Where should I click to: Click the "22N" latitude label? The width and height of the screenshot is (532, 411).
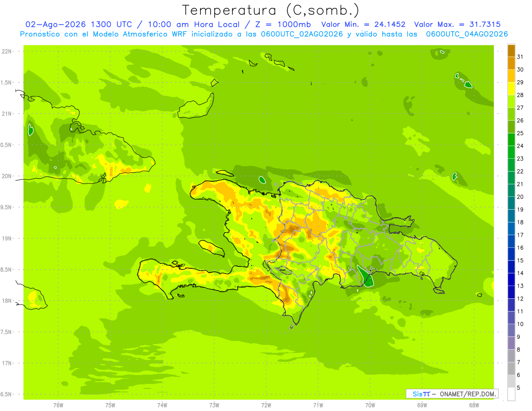tap(8, 51)
